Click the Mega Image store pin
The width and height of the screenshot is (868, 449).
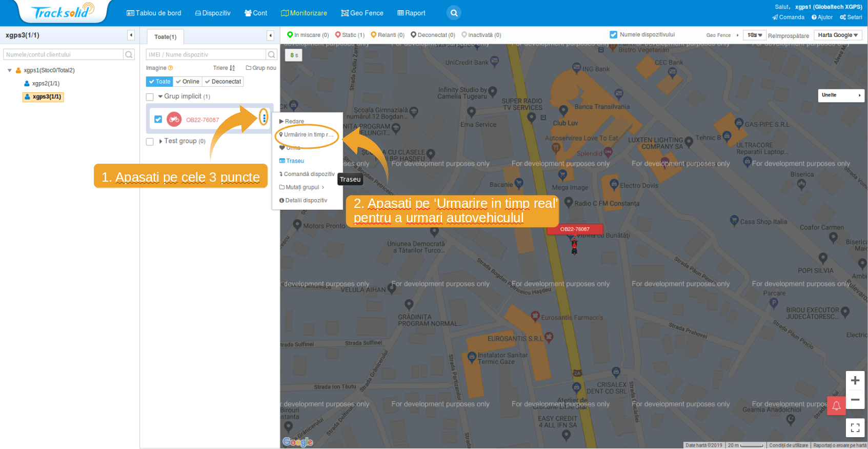pyautogui.click(x=563, y=175)
